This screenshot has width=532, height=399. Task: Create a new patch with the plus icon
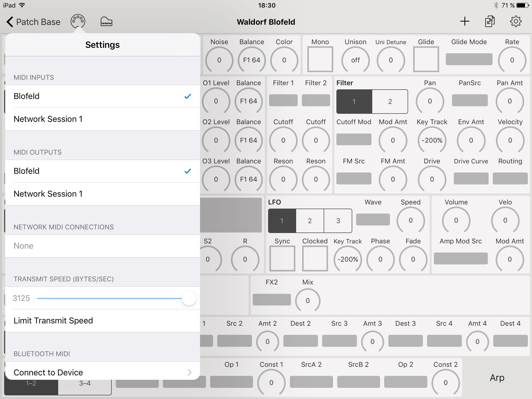(x=465, y=21)
